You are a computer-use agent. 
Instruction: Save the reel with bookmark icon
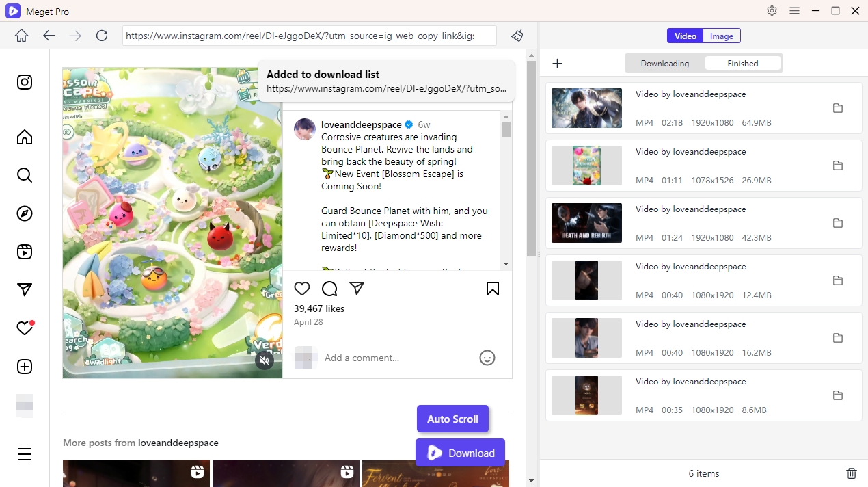tap(493, 289)
